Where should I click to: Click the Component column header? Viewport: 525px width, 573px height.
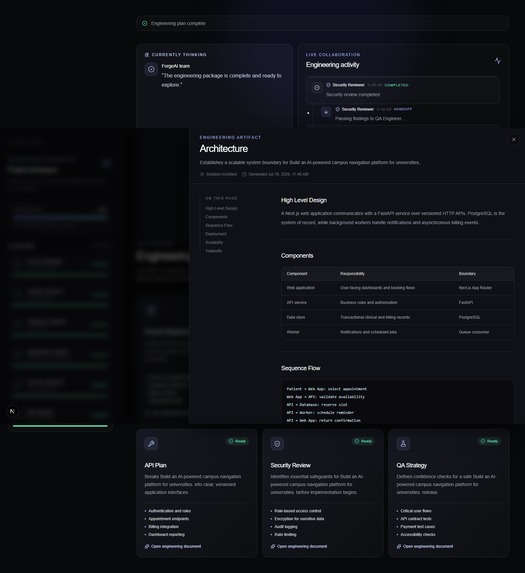[x=297, y=274]
